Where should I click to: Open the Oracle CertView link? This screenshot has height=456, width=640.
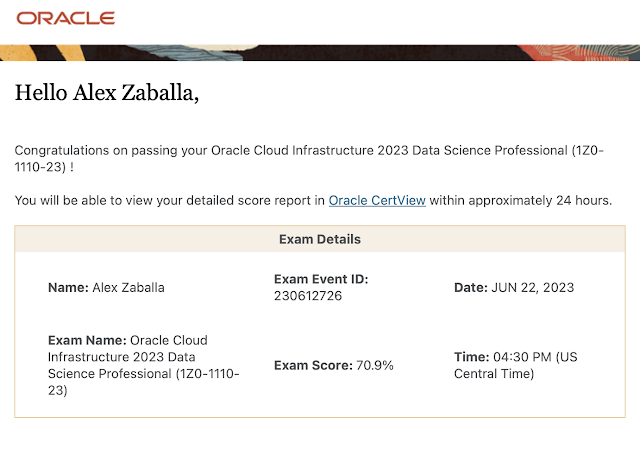pyautogui.click(x=377, y=200)
